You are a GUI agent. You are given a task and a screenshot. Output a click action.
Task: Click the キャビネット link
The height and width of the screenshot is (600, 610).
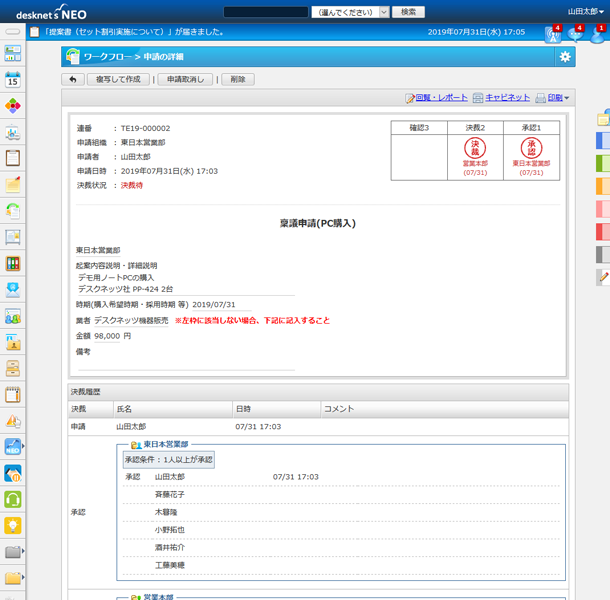(501, 98)
